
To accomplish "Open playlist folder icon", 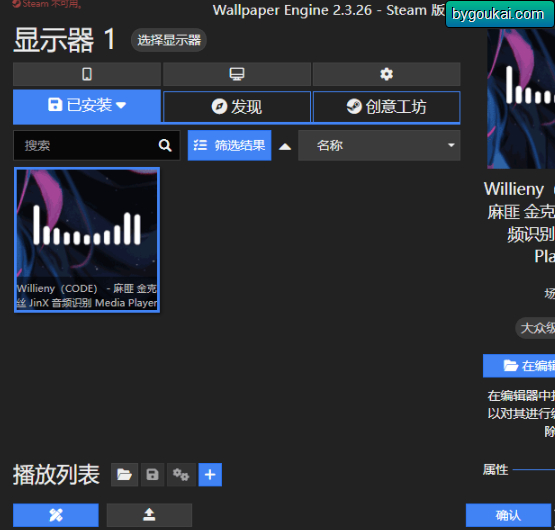I will (x=124, y=474).
